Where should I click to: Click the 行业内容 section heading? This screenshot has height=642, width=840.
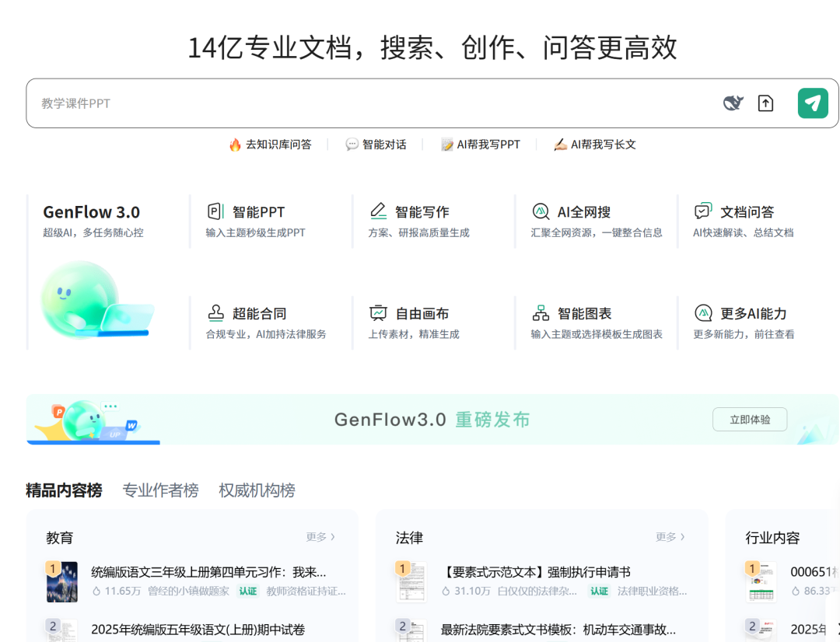[772, 538]
